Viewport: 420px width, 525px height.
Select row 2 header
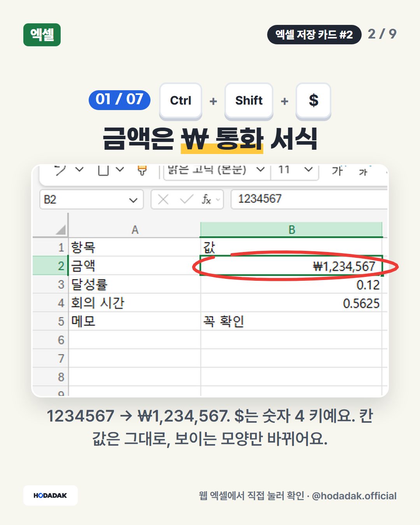tap(51, 266)
